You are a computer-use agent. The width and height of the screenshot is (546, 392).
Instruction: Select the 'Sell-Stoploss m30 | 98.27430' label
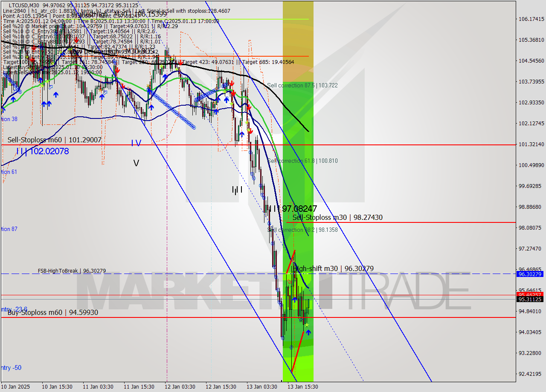point(337,217)
